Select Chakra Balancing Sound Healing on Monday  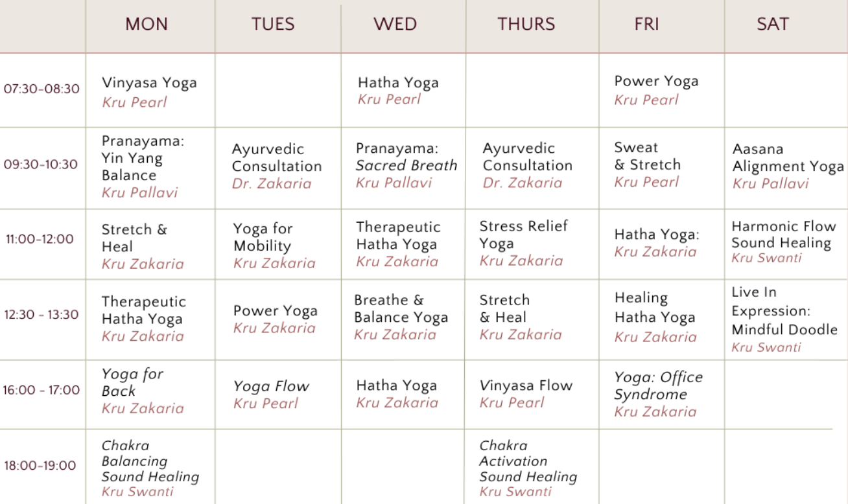[150, 461]
